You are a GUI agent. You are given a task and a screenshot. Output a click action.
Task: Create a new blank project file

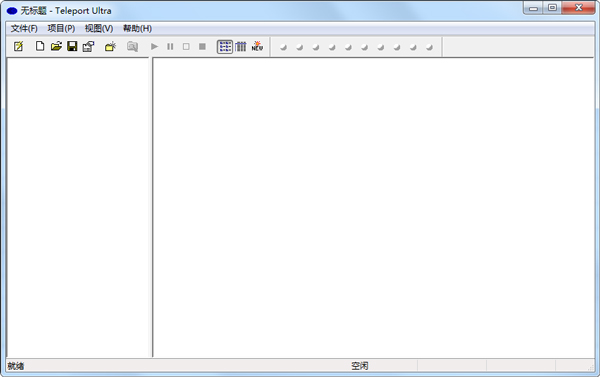[x=40, y=46]
